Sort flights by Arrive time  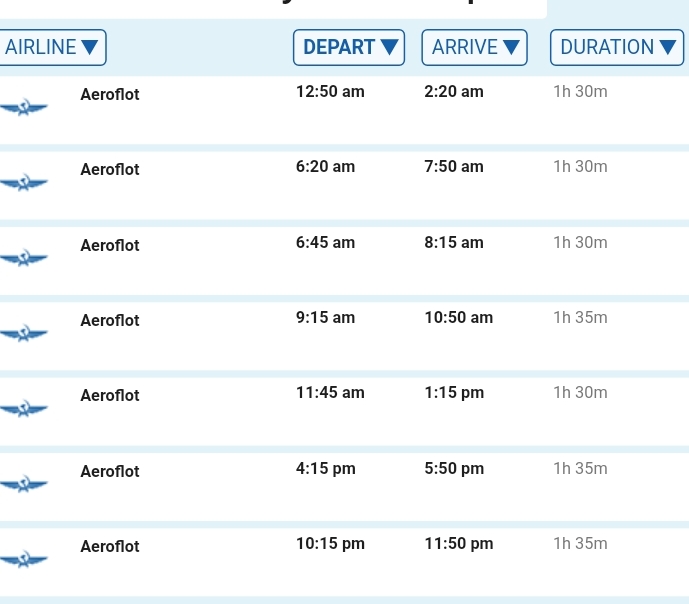tap(474, 47)
